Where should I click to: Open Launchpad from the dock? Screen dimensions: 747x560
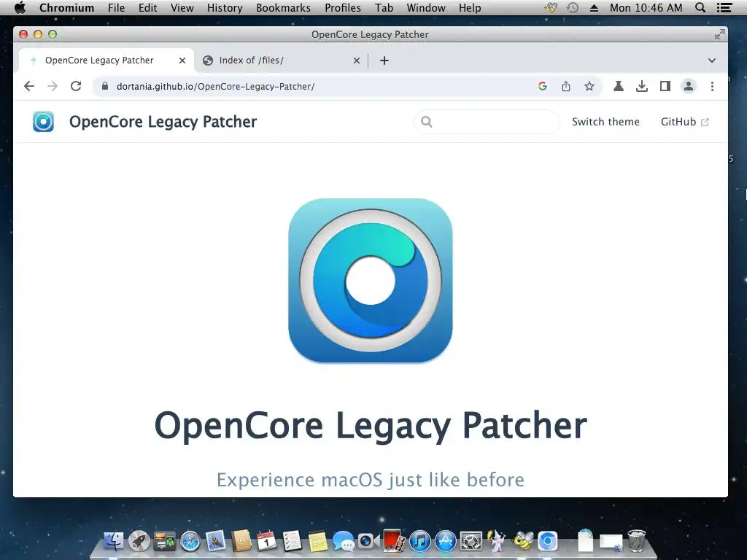[x=139, y=542]
